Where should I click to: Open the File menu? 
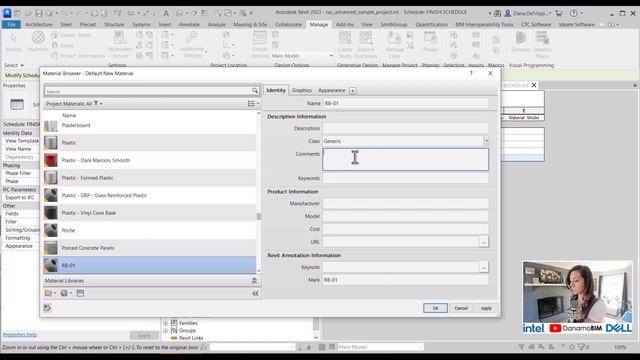point(11,24)
